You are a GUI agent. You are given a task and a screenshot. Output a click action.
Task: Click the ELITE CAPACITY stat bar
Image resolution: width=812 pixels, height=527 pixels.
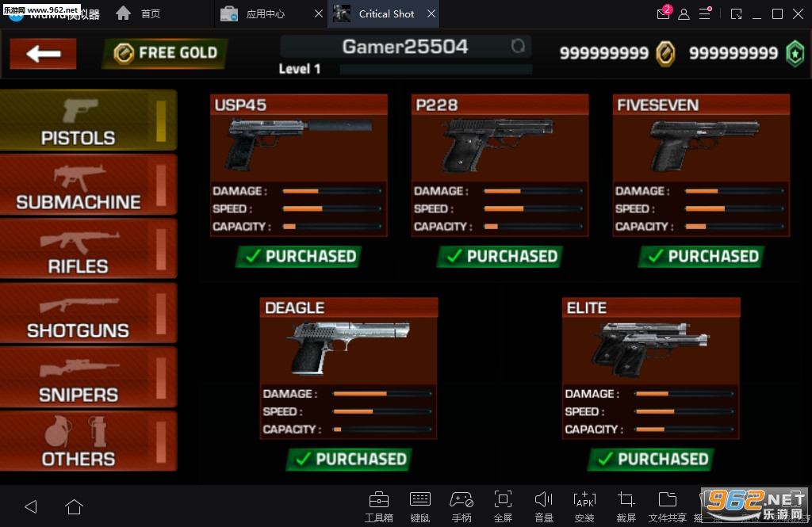[684, 430]
